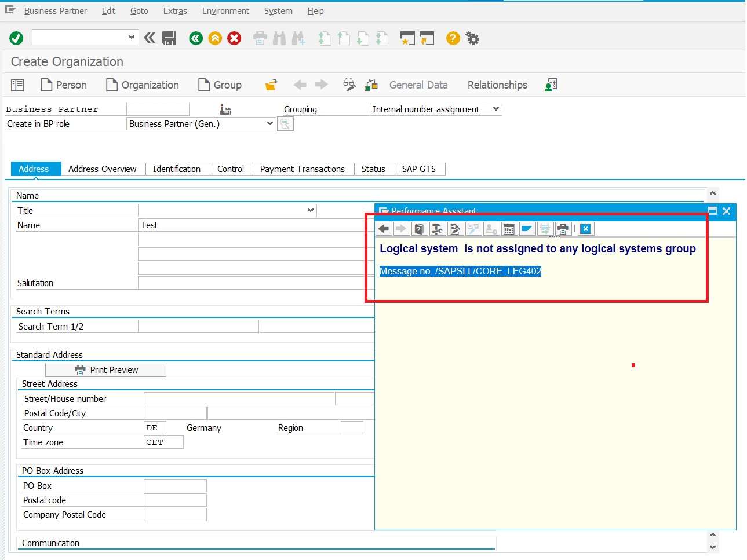Viewport: 747px width, 560px height.
Task: Collapse command field via double chevron
Action: (x=150, y=38)
